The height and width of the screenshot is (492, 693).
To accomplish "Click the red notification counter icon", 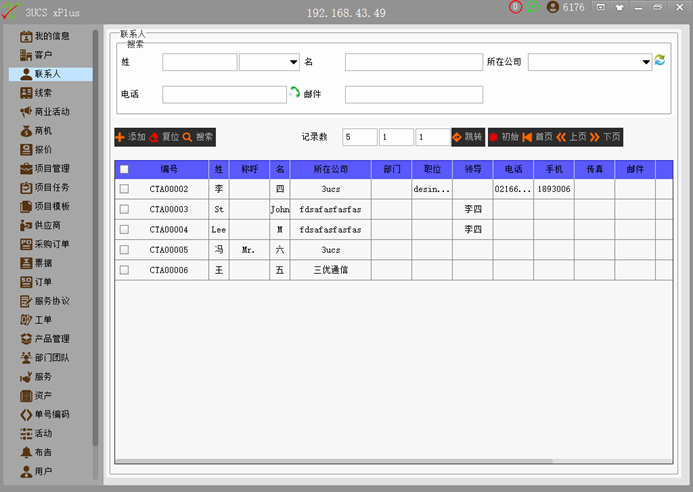I will tap(515, 7).
